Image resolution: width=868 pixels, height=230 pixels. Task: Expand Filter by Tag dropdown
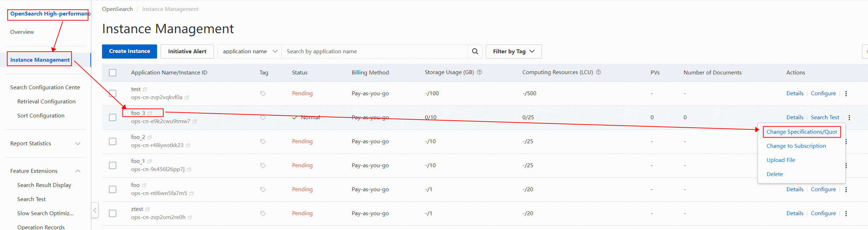[513, 52]
